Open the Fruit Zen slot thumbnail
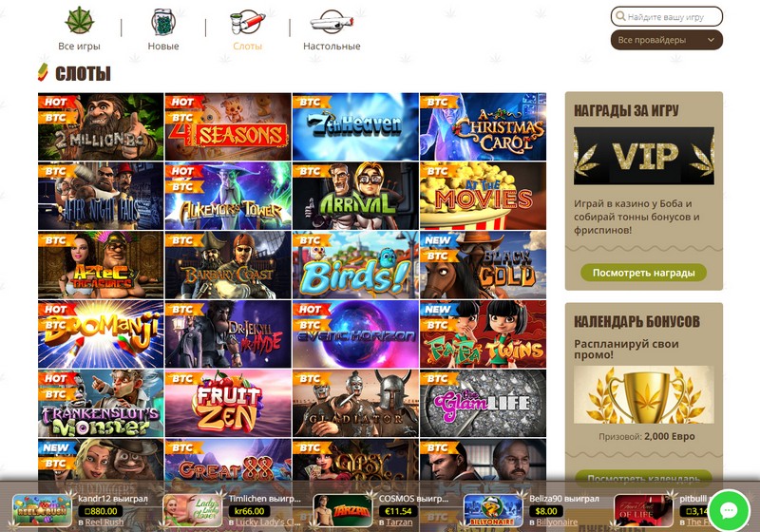This screenshot has height=532, width=760. (228, 403)
